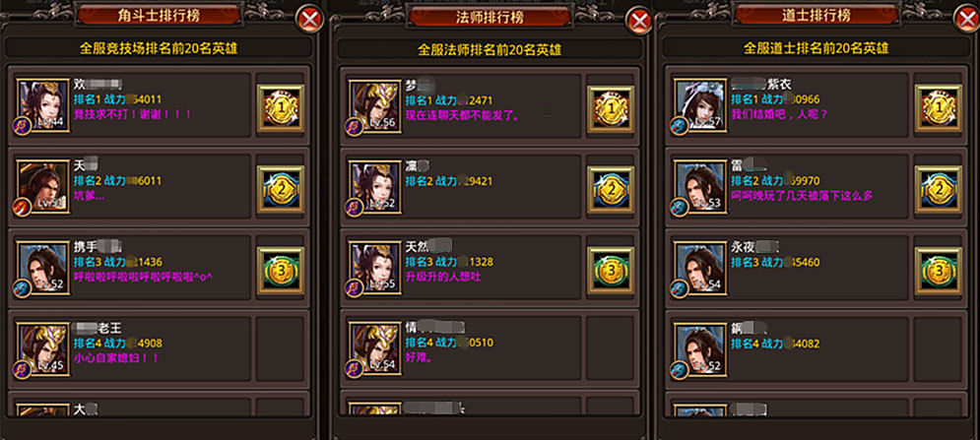Open rank 1 Taoist avatar Lv.57
980x440 pixels.
tap(701, 105)
